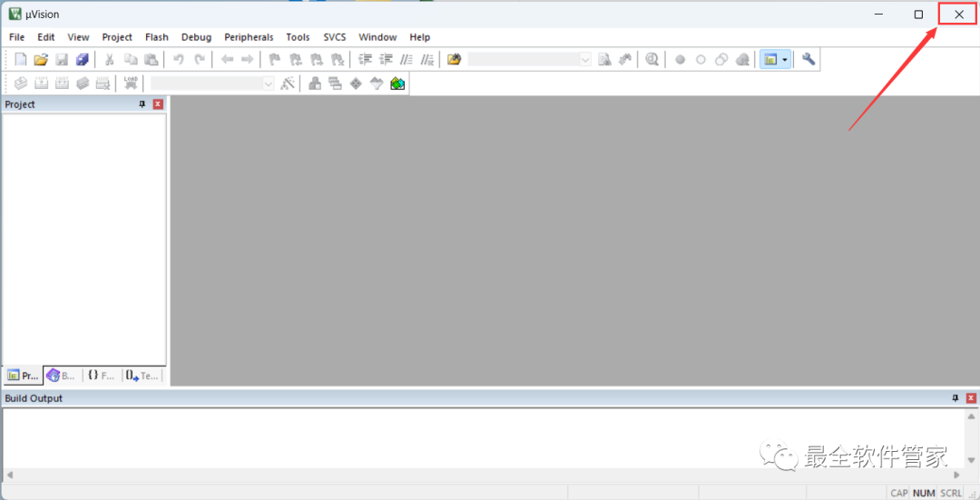Open the Peripherals menu
Image resolution: width=980 pixels, height=500 pixels.
tap(249, 37)
